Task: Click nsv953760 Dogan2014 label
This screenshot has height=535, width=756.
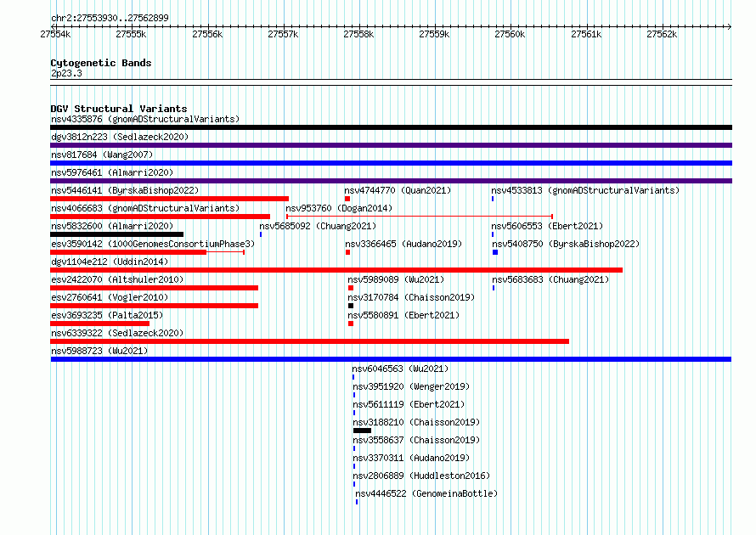Action: click(339, 208)
